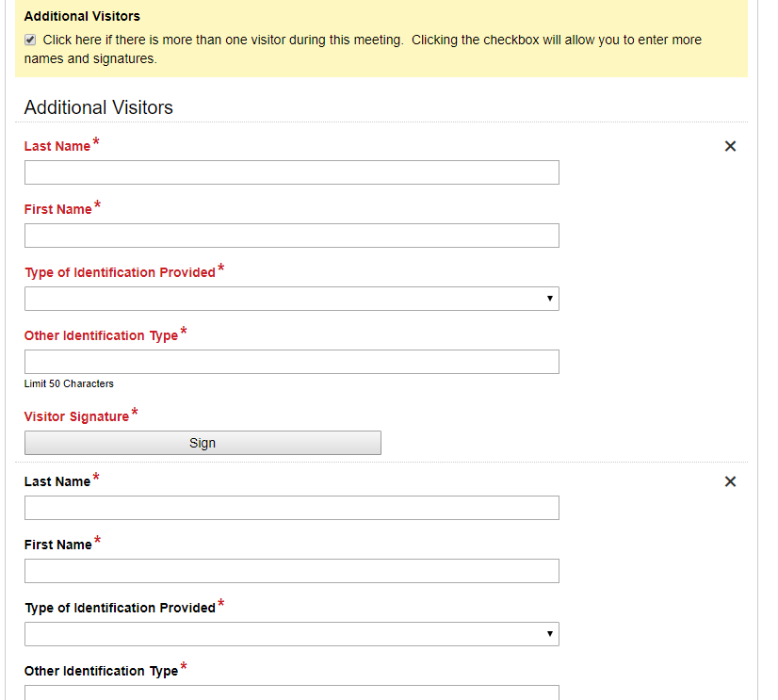778x700 pixels.
Task: Click the first visitor's red Last Name label
Action: (57, 146)
